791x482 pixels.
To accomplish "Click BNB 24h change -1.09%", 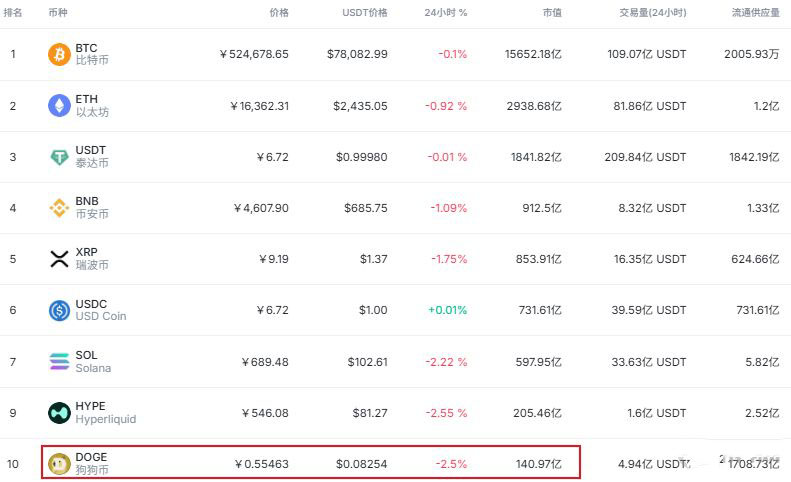I will coord(448,208).
